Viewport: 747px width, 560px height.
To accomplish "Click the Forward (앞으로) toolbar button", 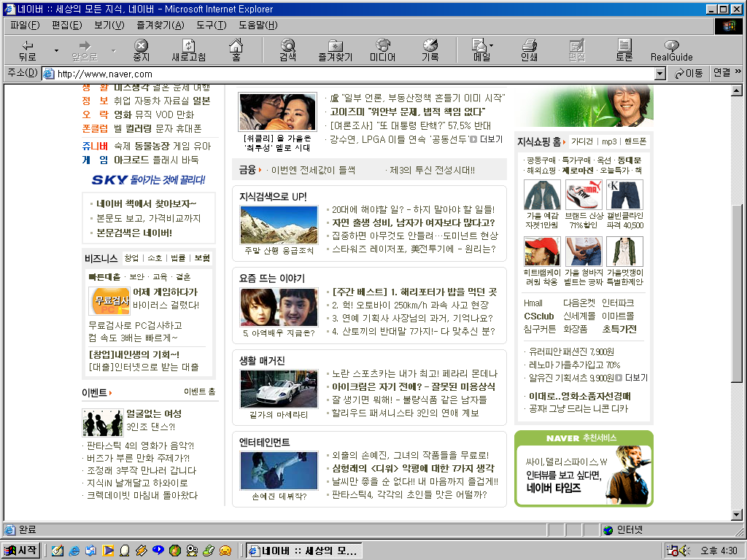I will 85,50.
